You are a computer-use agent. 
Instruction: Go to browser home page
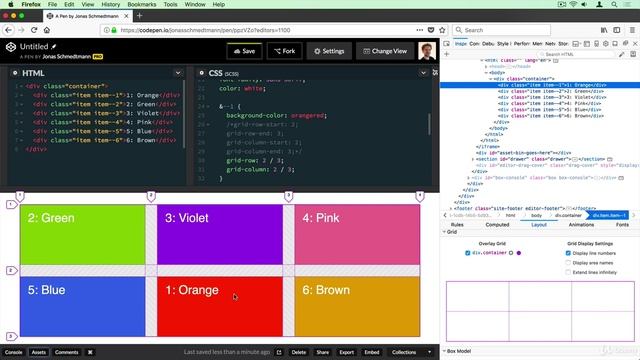pos(47,30)
